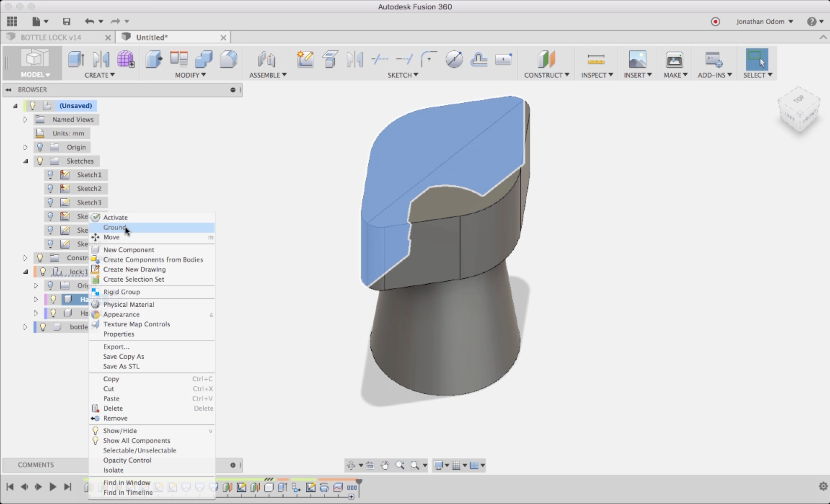Click the timeline settings gear icon
This screenshot has height=504, width=830.
(823, 486)
